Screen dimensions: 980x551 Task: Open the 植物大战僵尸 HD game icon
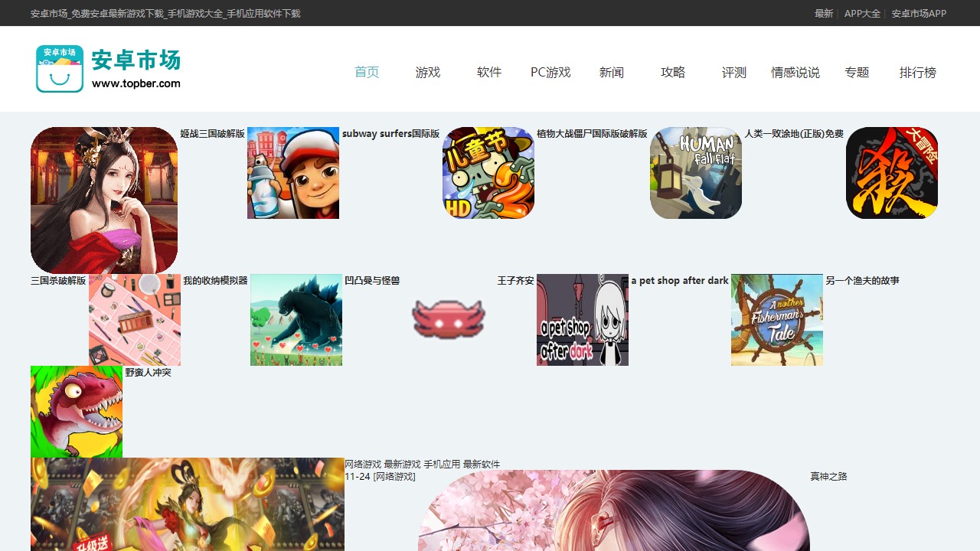488,173
